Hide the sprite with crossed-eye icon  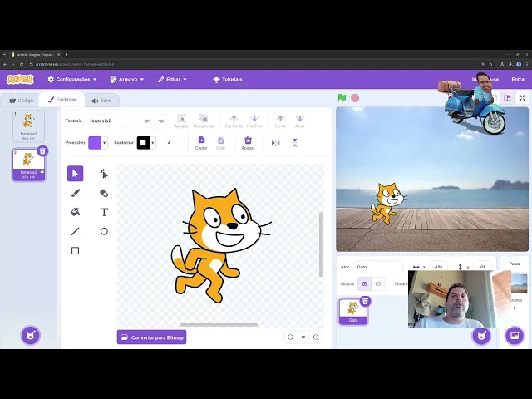coord(377,284)
